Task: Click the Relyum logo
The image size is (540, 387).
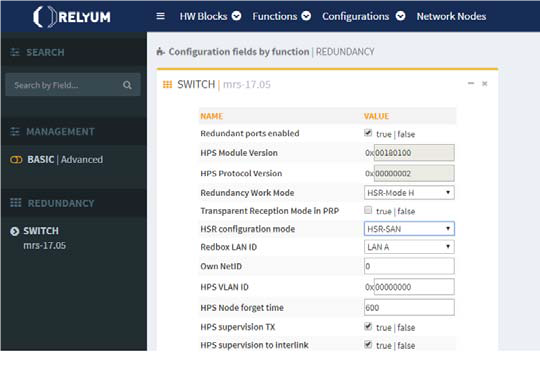Action: pyautogui.click(x=72, y=17)
